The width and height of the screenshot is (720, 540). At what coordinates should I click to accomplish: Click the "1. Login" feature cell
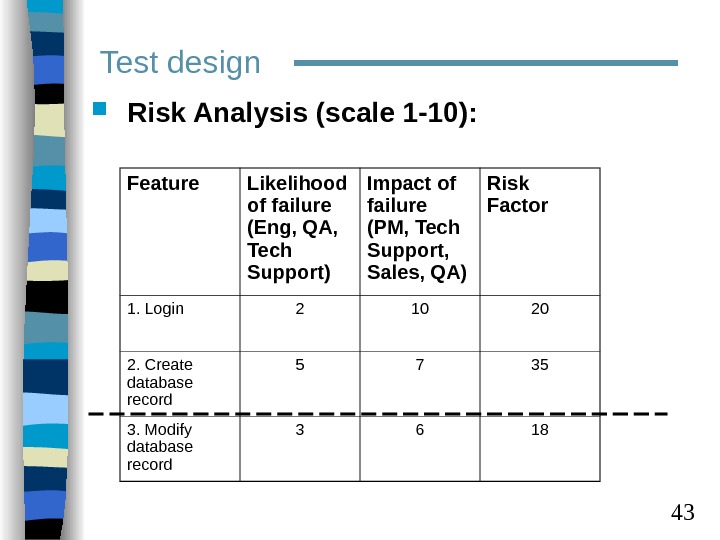[156, 309]
